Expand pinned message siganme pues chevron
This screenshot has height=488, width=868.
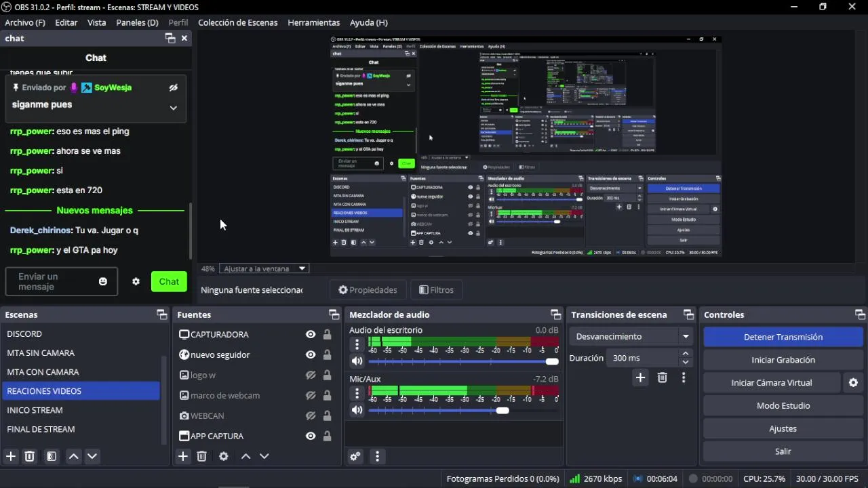pyautogui.click(x=173, y=108)
